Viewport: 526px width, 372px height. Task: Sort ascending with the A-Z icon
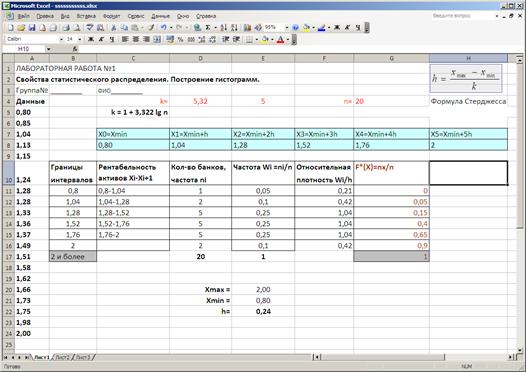pyautogui.click(x=224, y=28)
